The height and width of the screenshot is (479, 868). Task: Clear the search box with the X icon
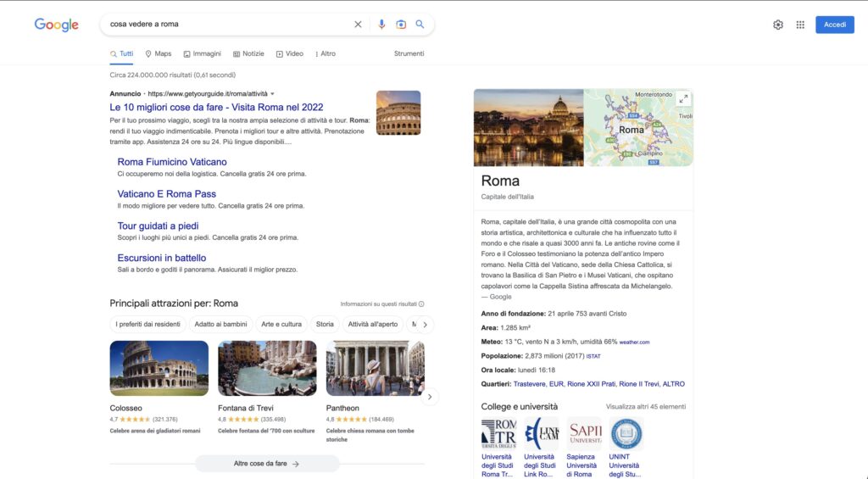[x=359, y=25]
